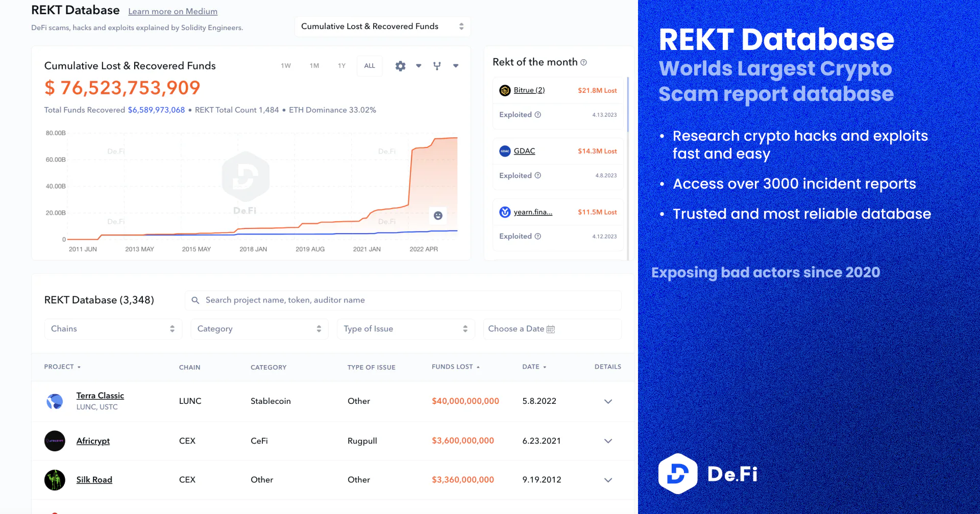Image resolution: width=980 pixels, height=514 pixels.
Task: Click the Rugpull type of issue cell
Action: [x=362, y=441]
